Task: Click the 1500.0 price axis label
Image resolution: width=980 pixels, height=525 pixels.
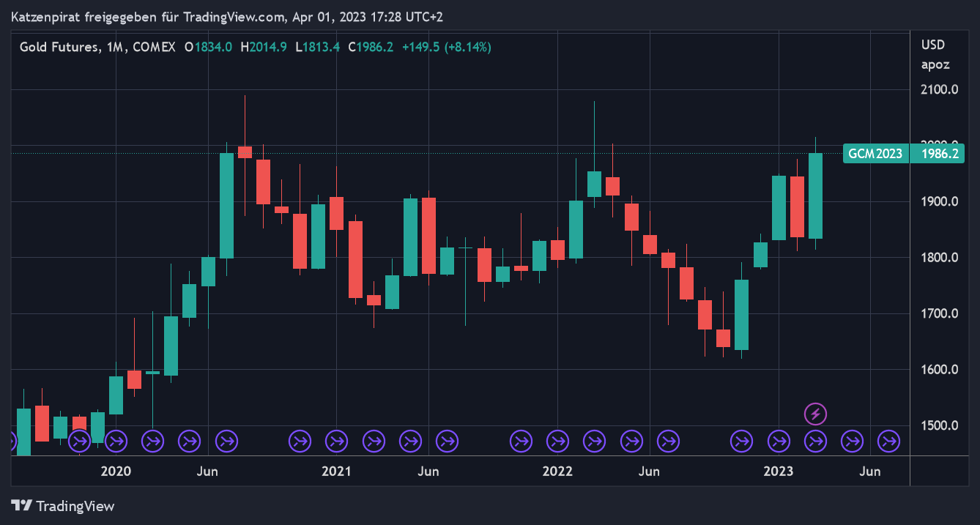Action: (939, 425)
